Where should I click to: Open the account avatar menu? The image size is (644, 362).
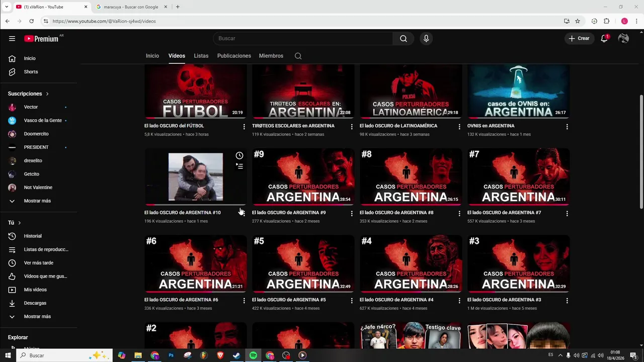(623, 38)
